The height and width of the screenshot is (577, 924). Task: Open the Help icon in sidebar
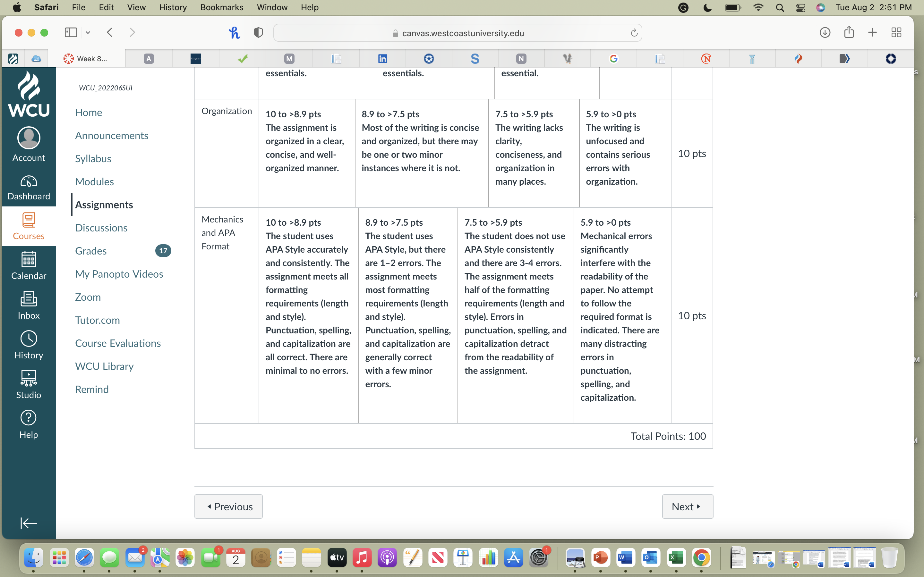pyautogui.click(x=29, y=424)
